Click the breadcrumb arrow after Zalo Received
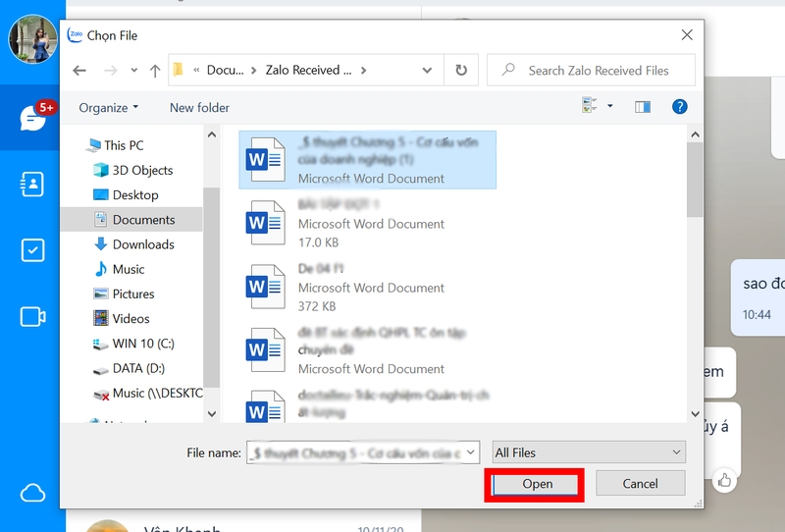 [363, 70]
